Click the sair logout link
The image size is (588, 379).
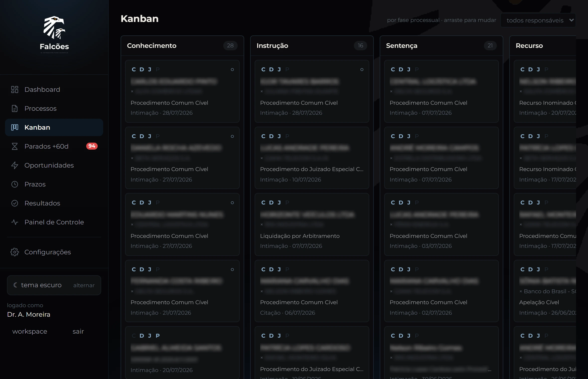78,331
